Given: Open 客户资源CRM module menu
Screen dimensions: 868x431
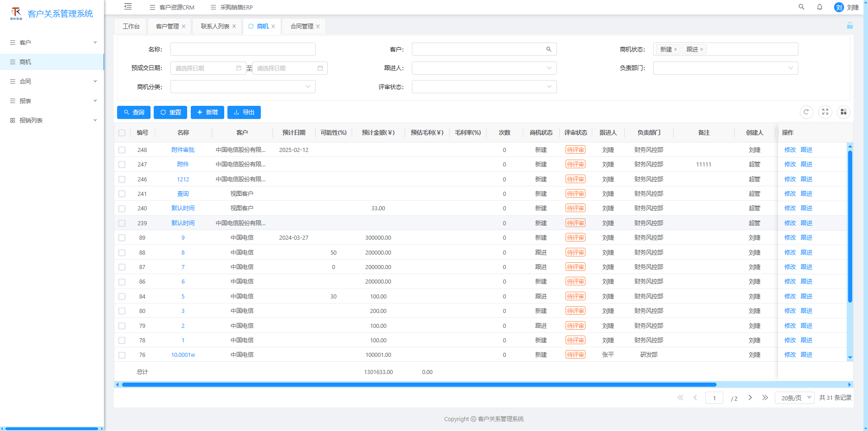Looking at the screenshot, I should click(x=172, y=7).
